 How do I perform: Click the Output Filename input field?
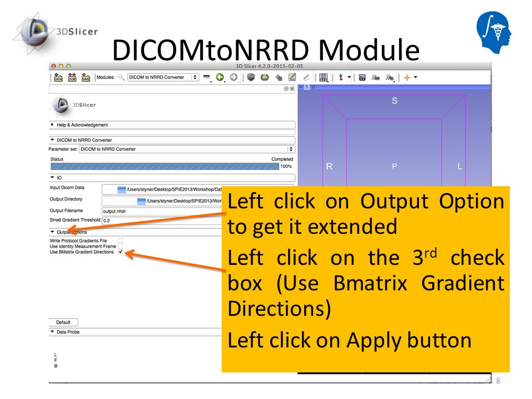point(162,211)
